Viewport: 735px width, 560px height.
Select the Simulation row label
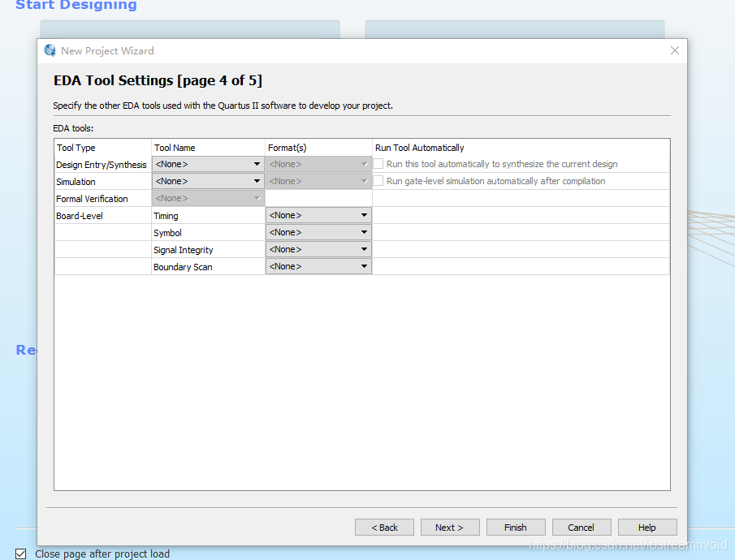(76, 182)
